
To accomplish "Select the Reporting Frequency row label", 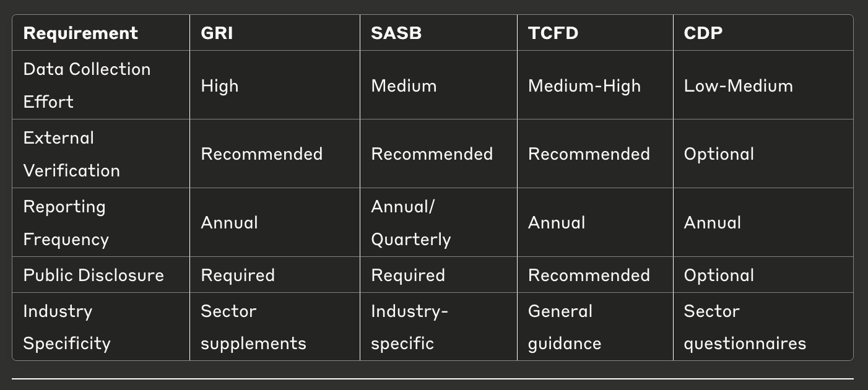I will [66, 223].
